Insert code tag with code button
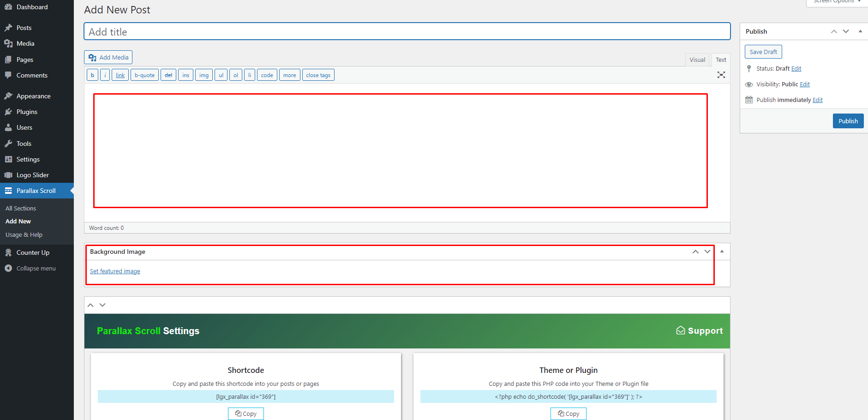This screenshot has height=420, width=868. pos(267,75)
